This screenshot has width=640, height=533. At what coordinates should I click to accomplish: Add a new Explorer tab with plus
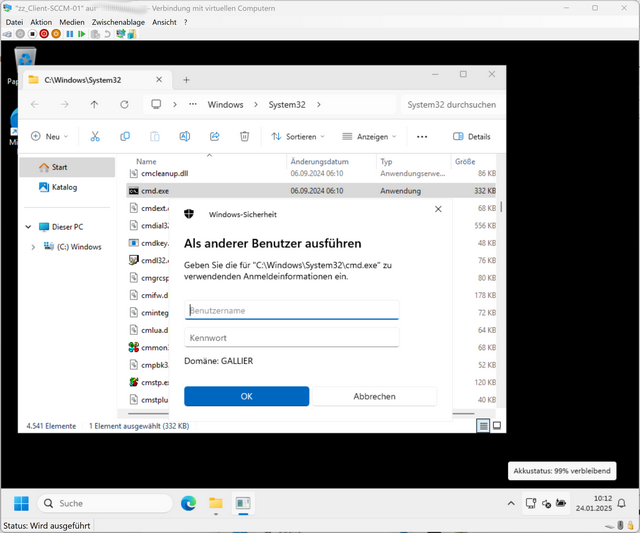[186, 80]
